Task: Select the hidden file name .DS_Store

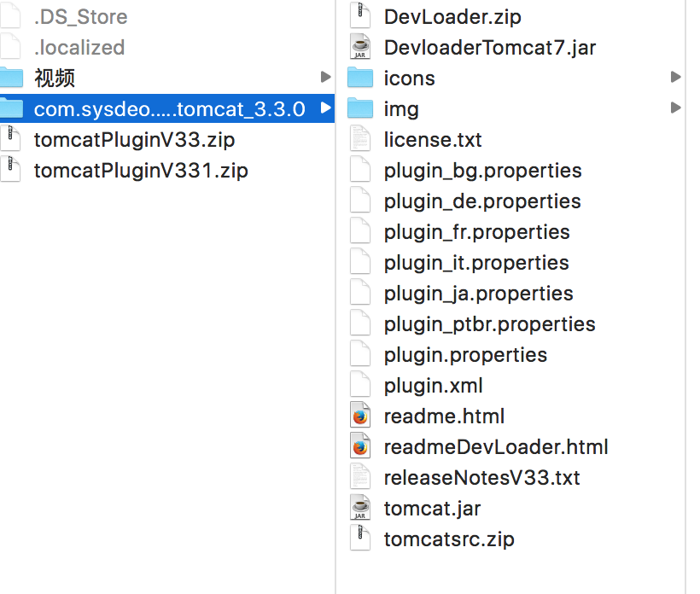Action: click(x=81, y=17)
